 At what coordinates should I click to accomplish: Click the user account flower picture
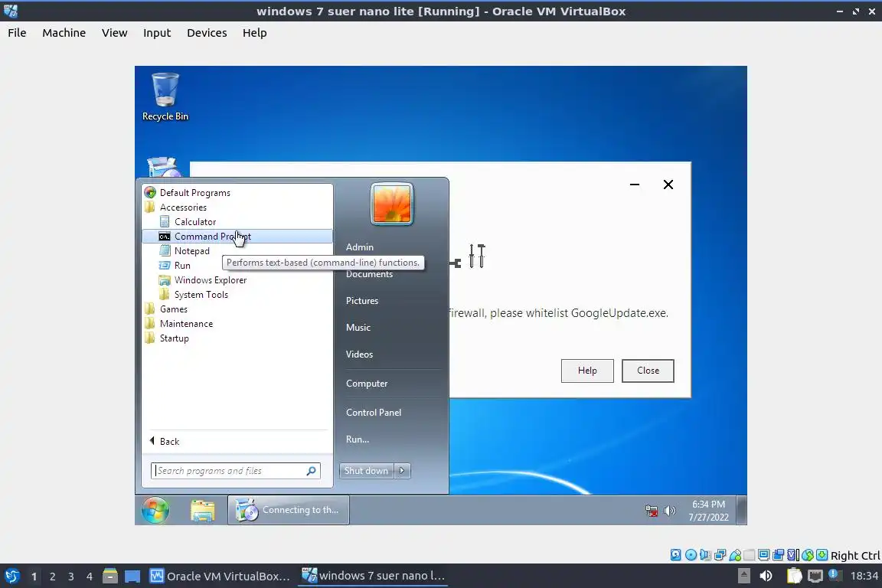pos(392,204)
